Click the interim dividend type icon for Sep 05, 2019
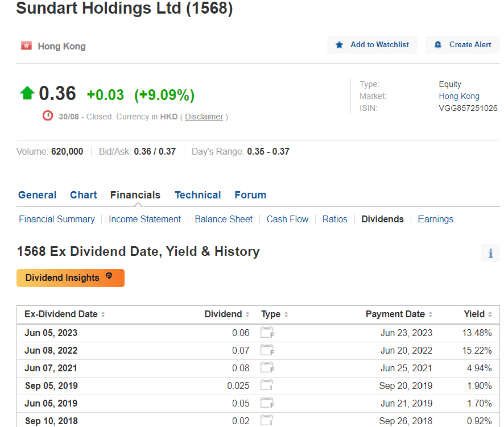 pyautogui.click(x=266, y=385)
